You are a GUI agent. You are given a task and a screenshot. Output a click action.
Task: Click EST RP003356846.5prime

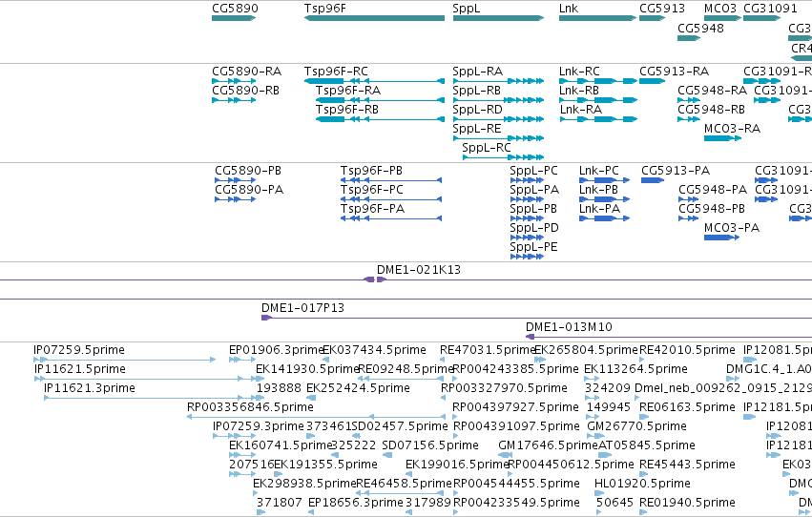point(316,417)
